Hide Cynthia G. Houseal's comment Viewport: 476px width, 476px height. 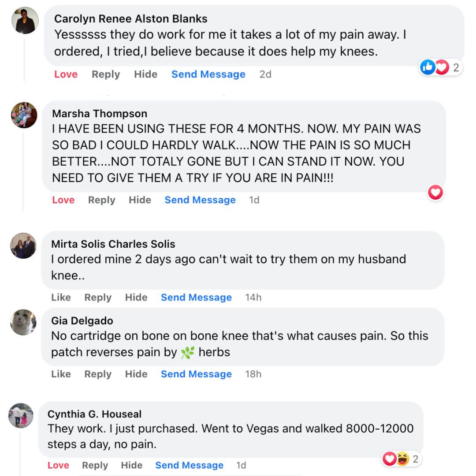click(131, 465)
